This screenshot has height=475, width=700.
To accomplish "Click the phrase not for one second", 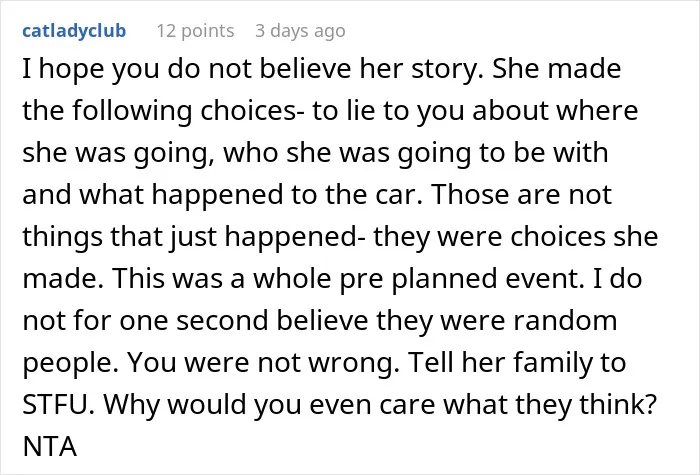I will (x=145, y=321).
